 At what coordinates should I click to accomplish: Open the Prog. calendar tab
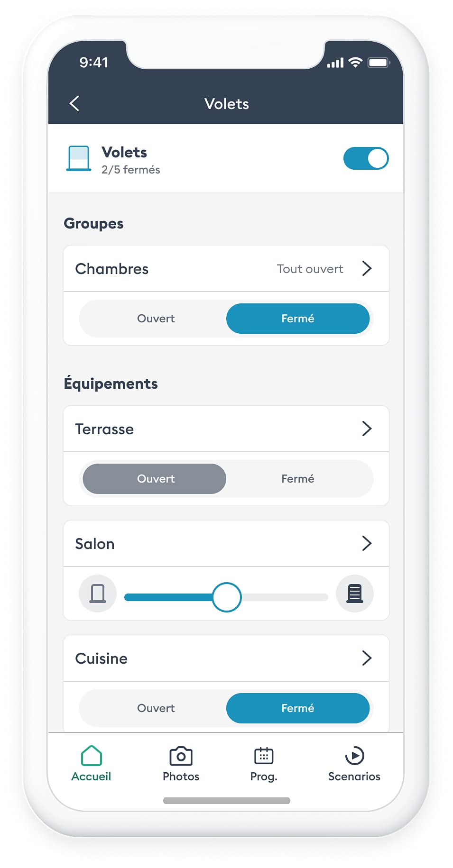pyautogui.click(x=264, y=762)
